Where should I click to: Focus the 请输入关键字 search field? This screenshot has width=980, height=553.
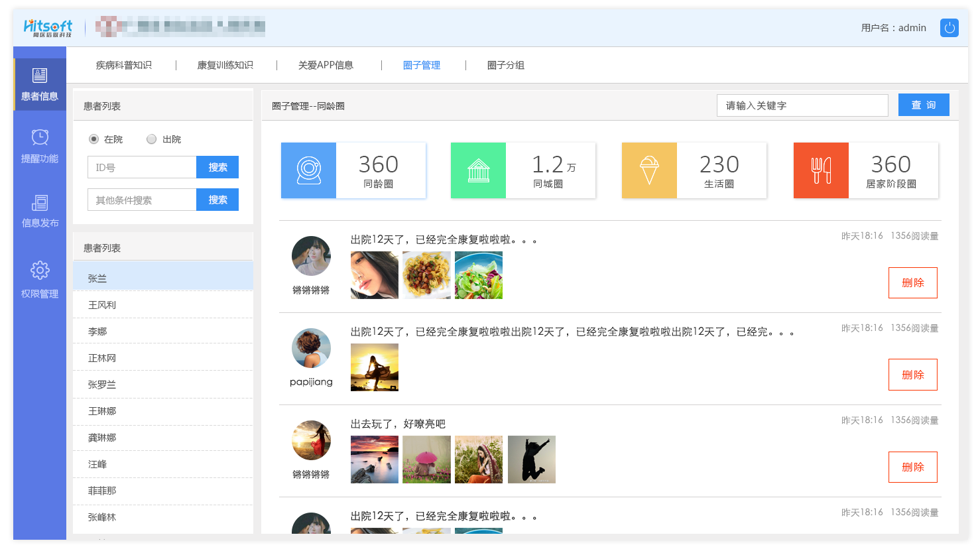click(802, 105)
